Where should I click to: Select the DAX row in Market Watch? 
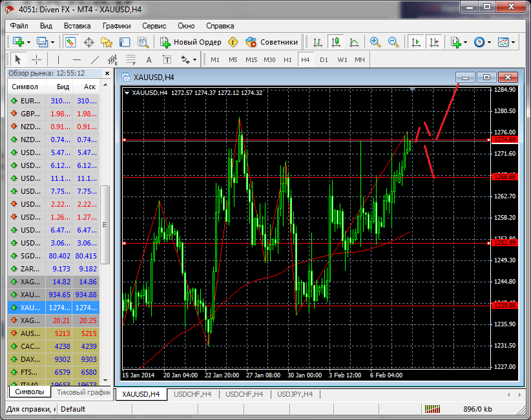coord(54,359)
